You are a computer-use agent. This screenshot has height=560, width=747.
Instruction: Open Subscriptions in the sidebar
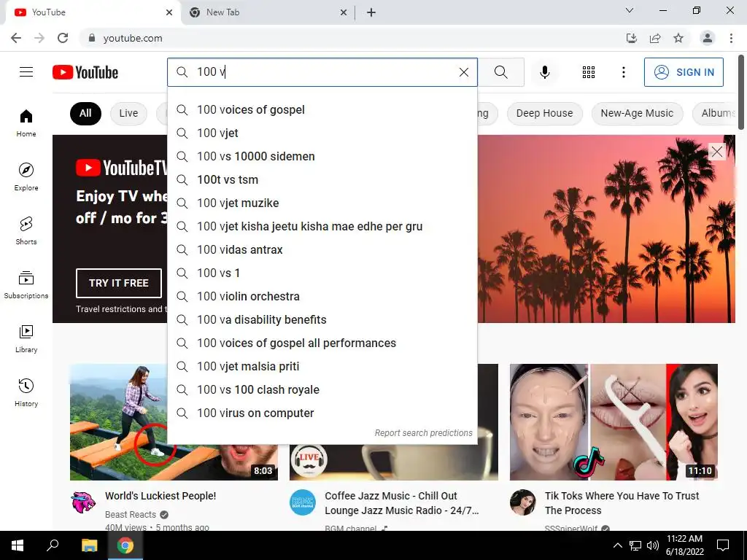point(26,284)
